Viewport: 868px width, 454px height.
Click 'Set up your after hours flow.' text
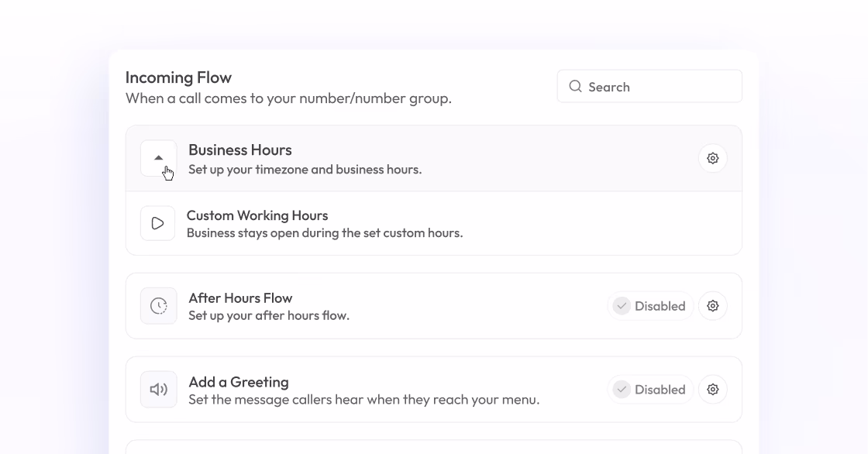click(x=268, y=315)
